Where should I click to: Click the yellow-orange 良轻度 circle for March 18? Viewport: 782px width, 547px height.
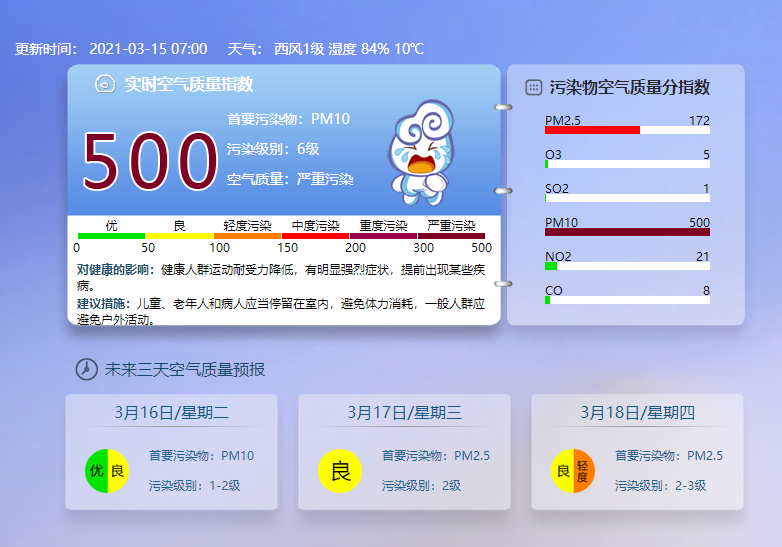tap(573, 471)
